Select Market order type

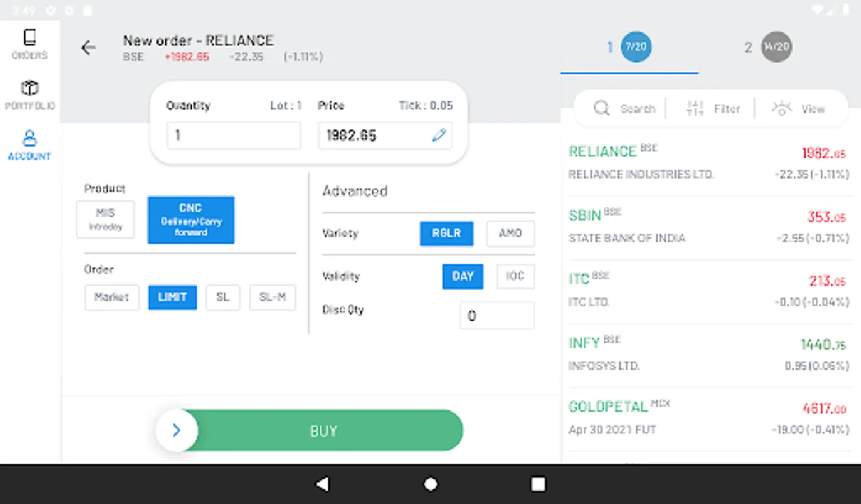(112, 297)
